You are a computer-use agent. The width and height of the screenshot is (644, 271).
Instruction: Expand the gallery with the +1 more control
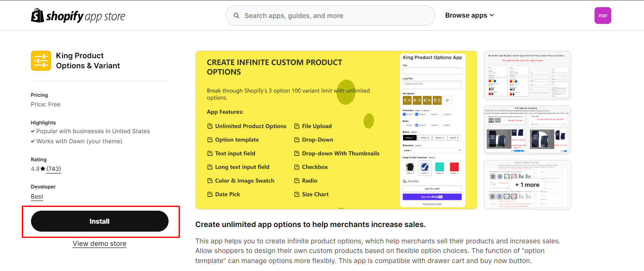point(527,184)
